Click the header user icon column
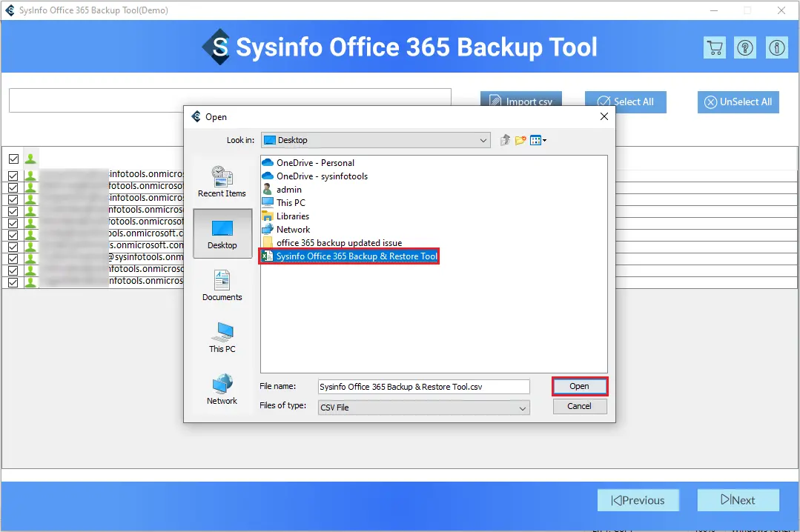The width and height of the screenshot is (800, 532). pos(30,159)
